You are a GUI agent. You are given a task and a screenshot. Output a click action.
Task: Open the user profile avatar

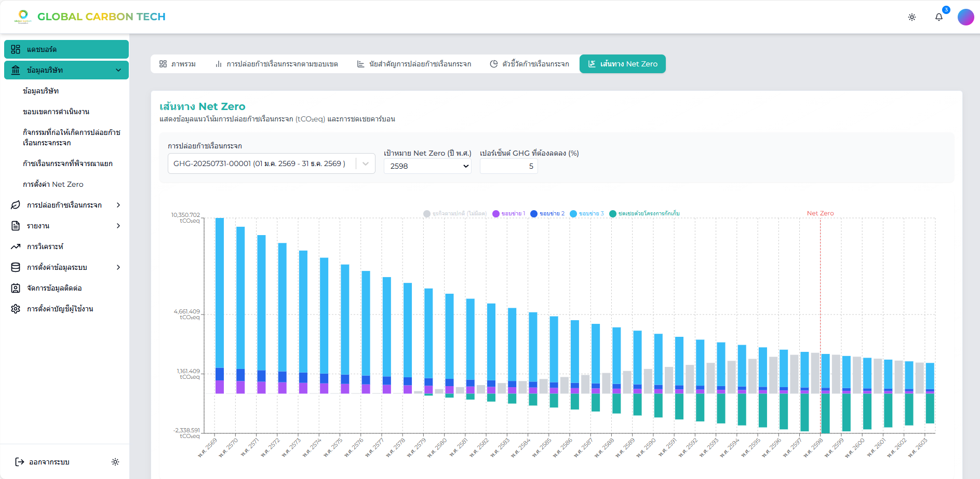click(965, 17)
